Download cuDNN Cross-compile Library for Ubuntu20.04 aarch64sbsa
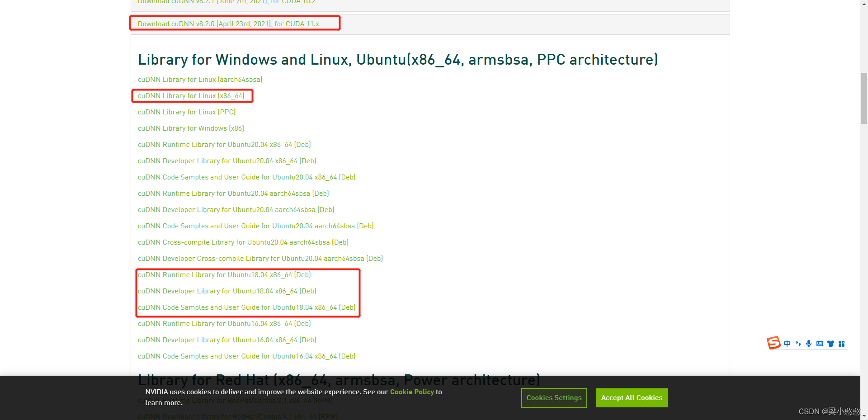The height and width of the screenshot is (420, 868). pos(243,242)
